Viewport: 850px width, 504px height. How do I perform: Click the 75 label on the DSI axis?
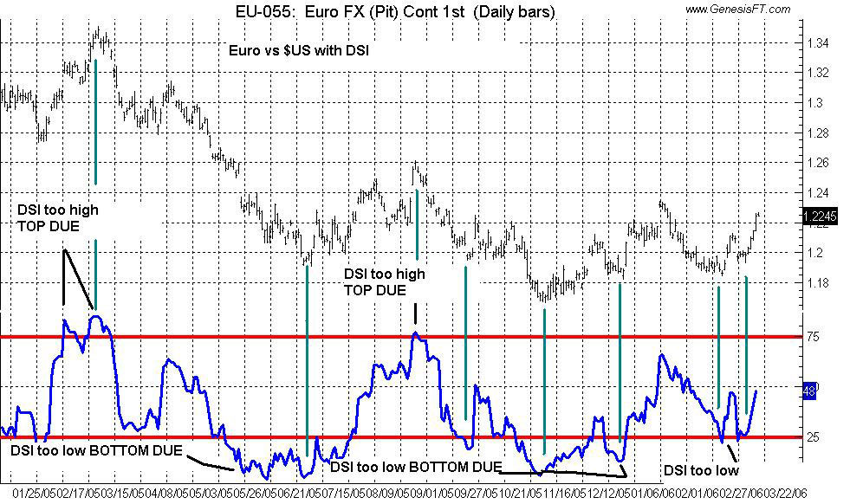(811, 337)
